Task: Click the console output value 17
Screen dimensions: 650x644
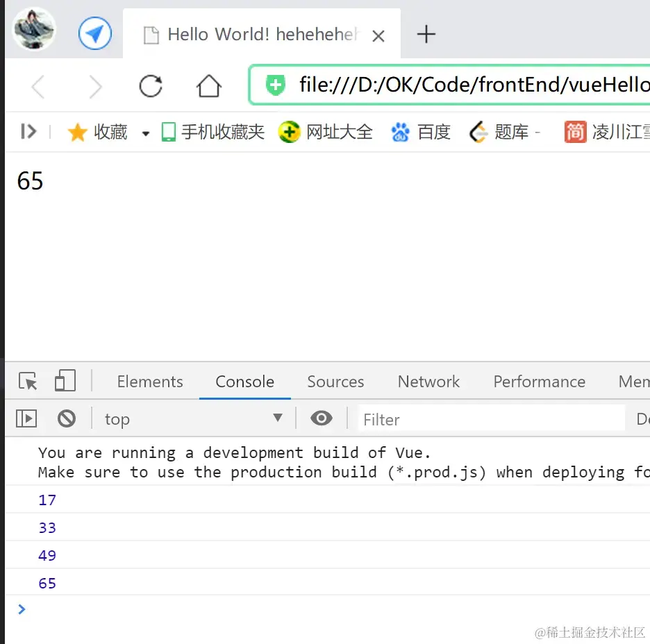Action: click(47, 500)
